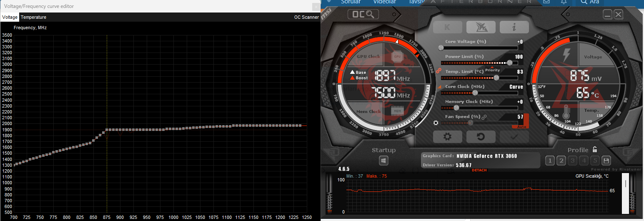Toggle the Fan Speed link icon
644x221 pixels.
[484, 117]
